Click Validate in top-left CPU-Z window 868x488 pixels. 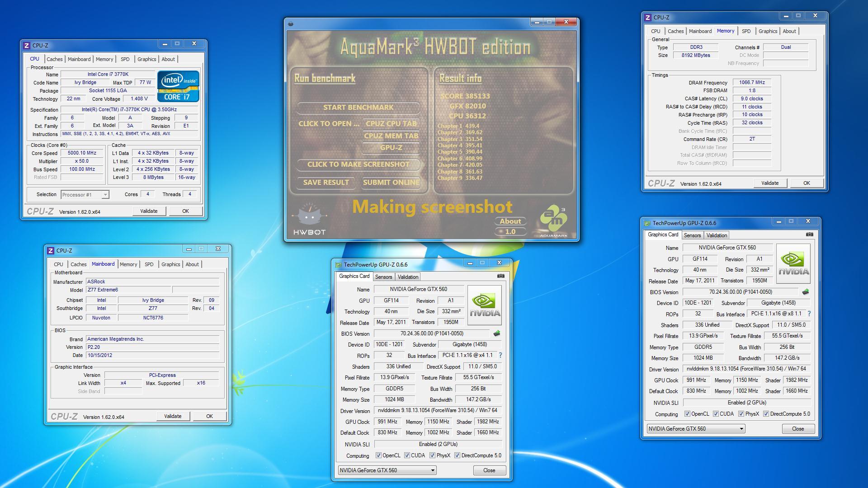[149, 211]
